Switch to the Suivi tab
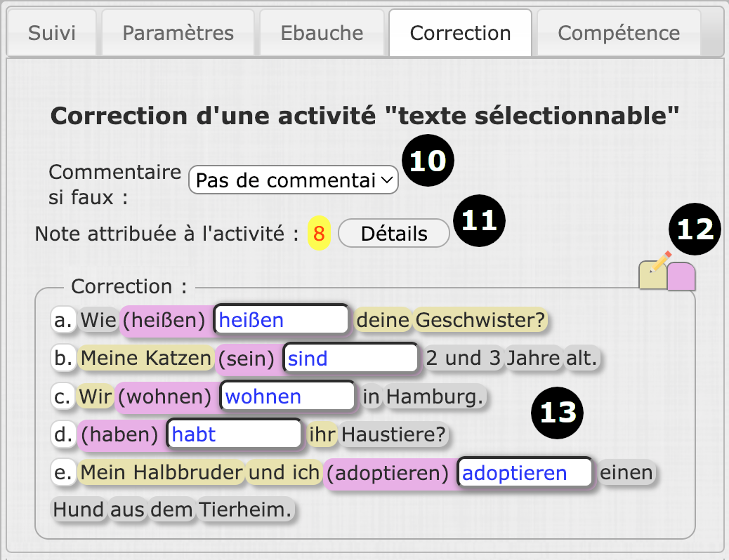The width and height of the screenshot is (729, 560). click(52, 33)
